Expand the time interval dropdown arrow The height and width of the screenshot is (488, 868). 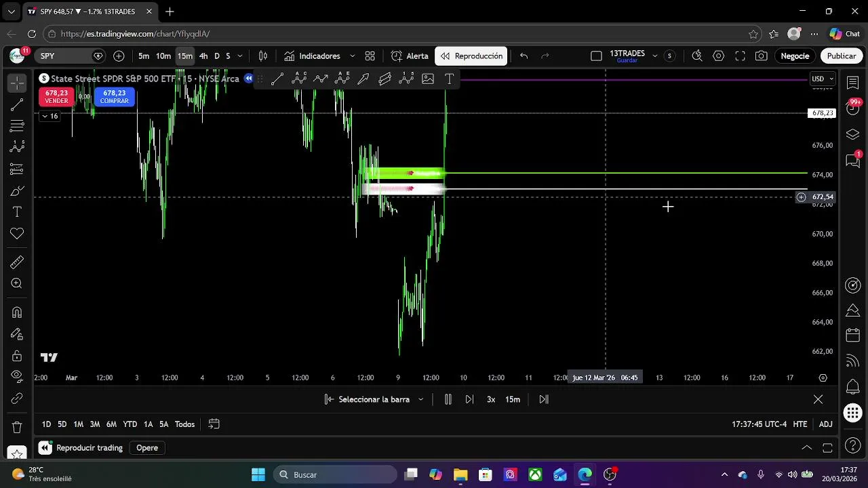[240, 56]
